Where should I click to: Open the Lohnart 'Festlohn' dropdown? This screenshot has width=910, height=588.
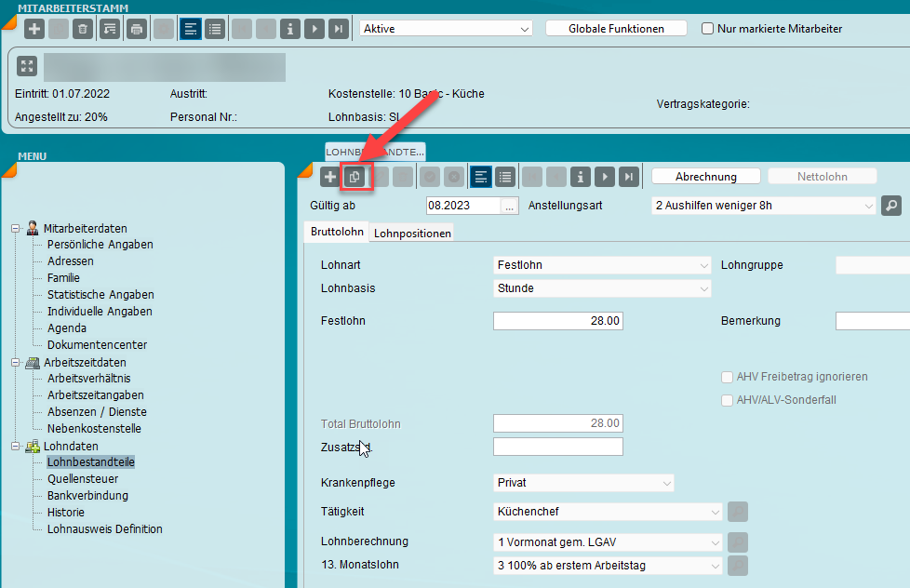602,265
